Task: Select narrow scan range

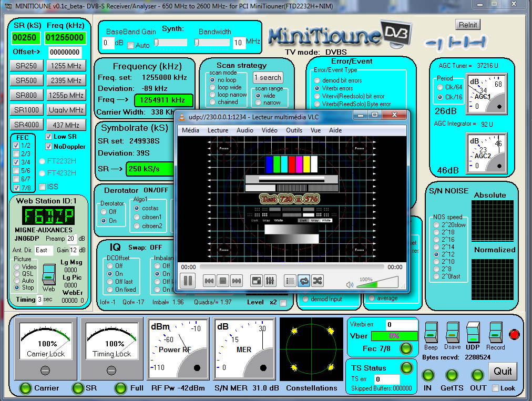Action: pos(258,102)
